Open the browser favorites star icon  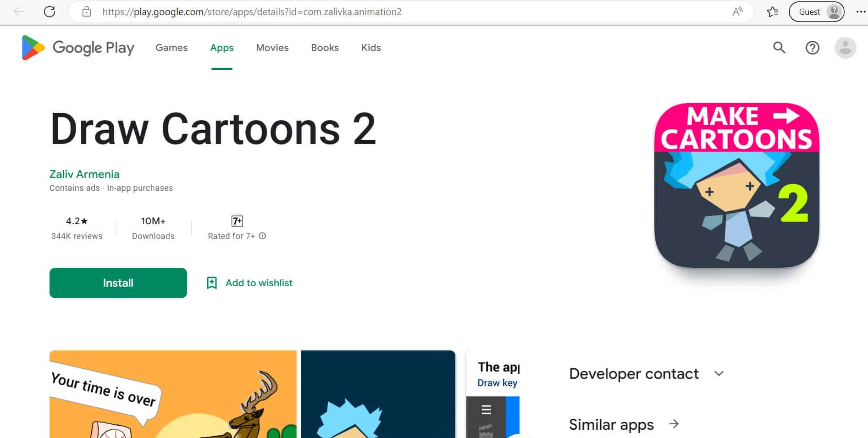773,12
